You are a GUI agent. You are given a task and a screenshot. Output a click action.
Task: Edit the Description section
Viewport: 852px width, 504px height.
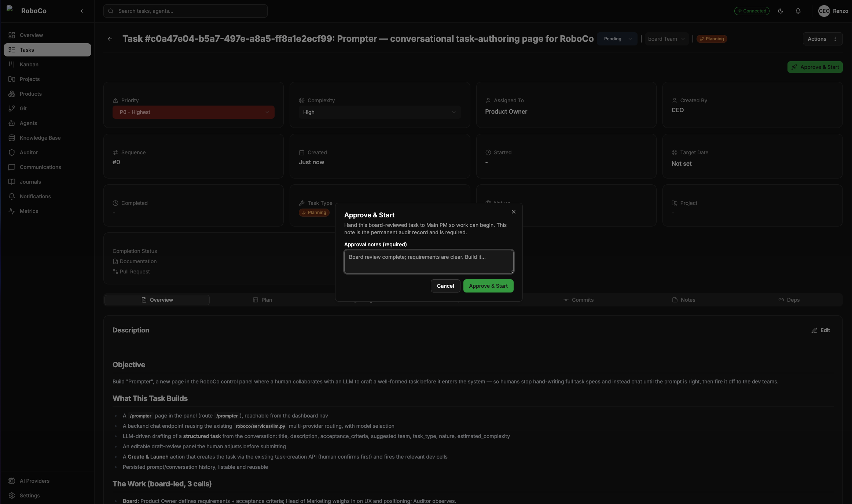coord(821,330)
